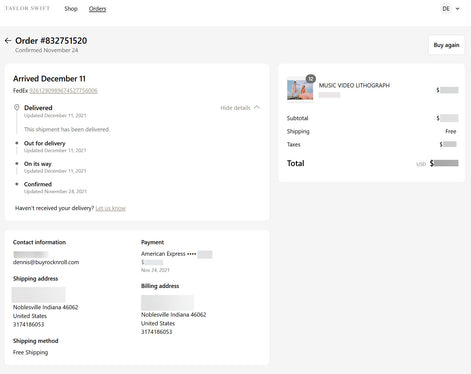The image size is (471, 374).
Task: Open the Shop menu item
Action: (71, 9)
